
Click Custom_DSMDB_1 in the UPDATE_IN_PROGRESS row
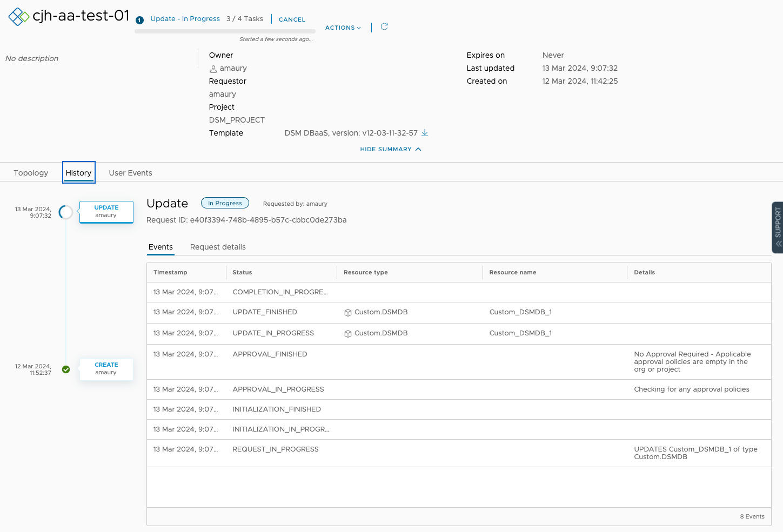click(520, 333)
